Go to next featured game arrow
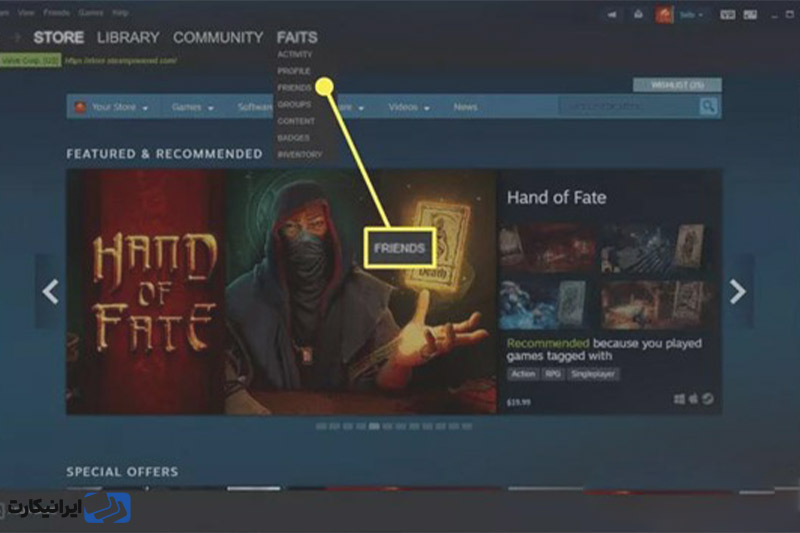The image size is (800, 533). (x=738, y=291)
